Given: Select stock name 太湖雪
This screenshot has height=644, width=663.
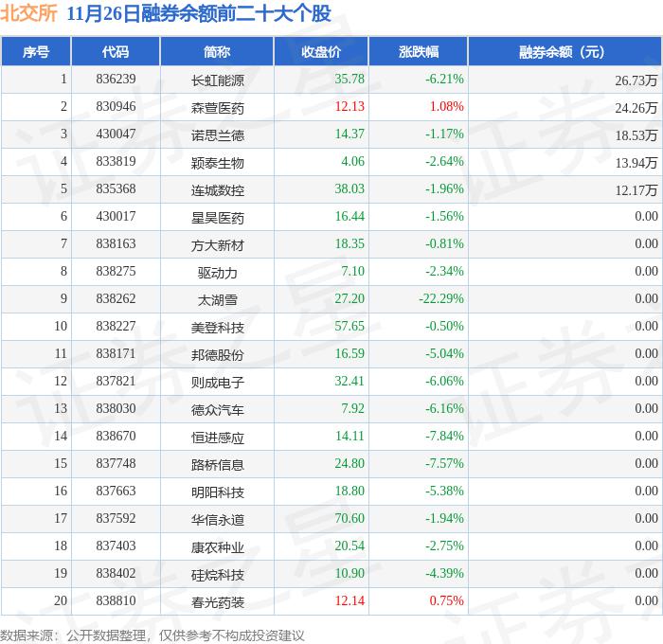Looking at the screenshot, I should tap(217, 300).
